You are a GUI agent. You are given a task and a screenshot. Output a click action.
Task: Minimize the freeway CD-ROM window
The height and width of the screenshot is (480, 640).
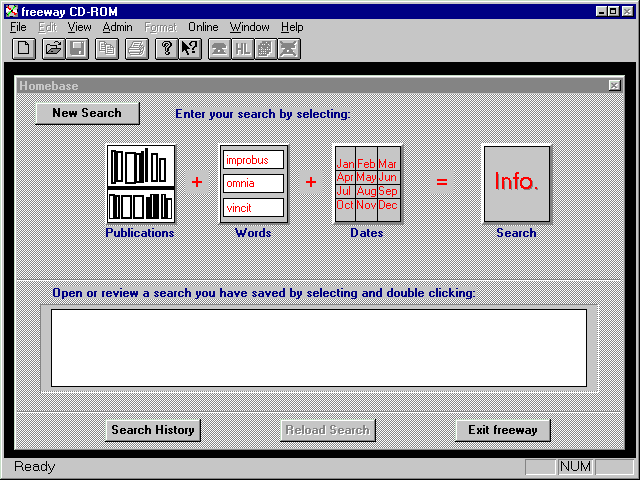click(601, 11)
